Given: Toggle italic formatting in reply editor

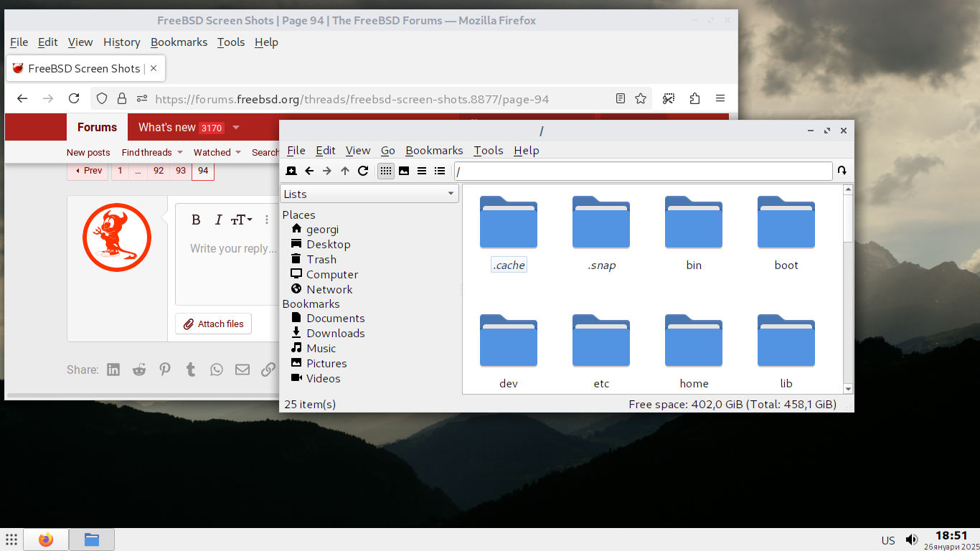Looking at the screenshot, I should (x=218, y=220).
